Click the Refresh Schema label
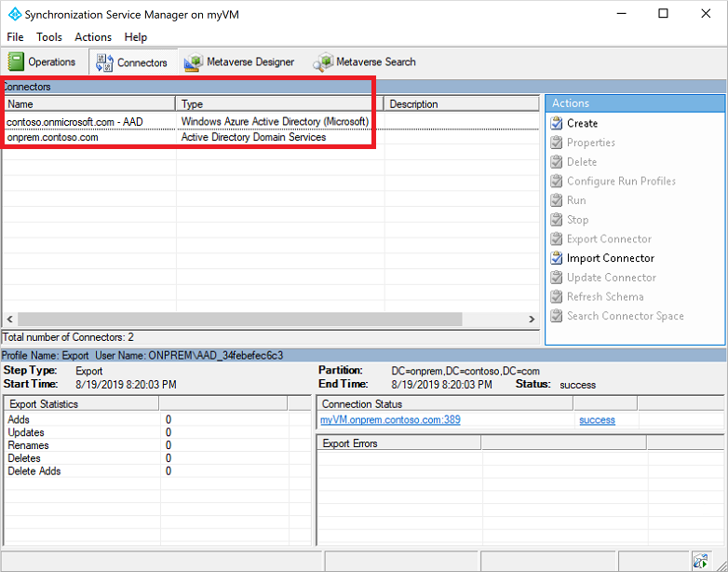Screen dimensions: 728x572 pyautogui.click(x=605, y=296)
